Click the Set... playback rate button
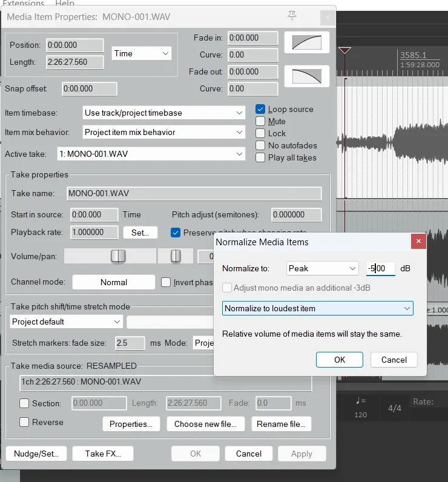The width and height of the screenshot is (448, 482). 140,233
